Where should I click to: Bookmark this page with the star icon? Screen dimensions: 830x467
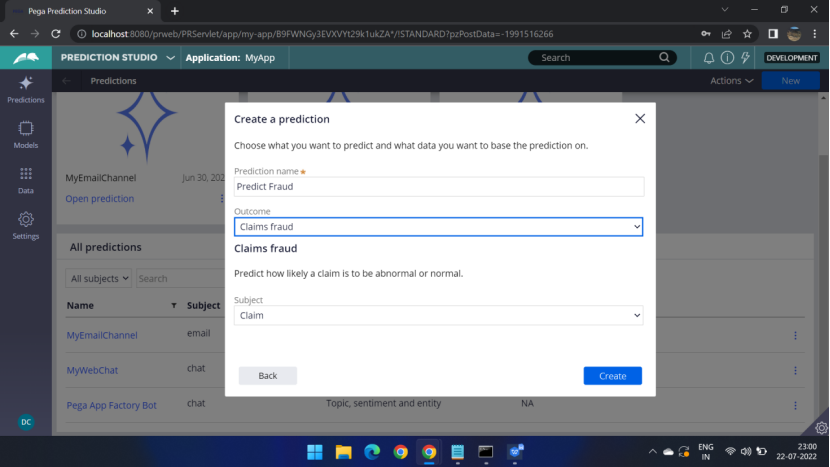pyautogui.click(x=747, y=34)
